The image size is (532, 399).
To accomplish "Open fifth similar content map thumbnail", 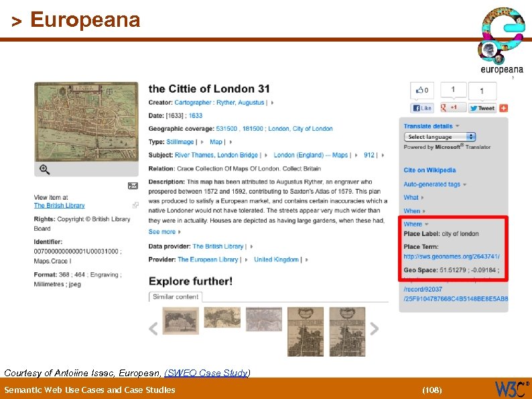I will (x=348, y=332).
